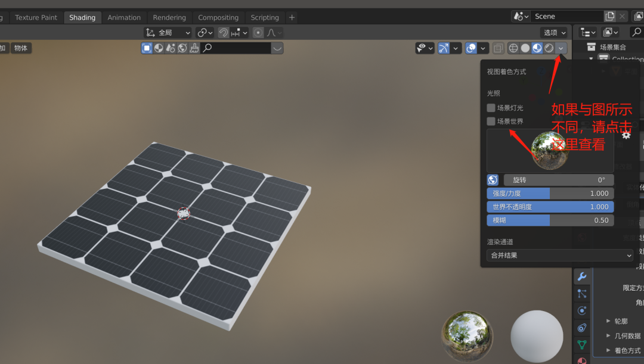Viewport: 644px width, 364px height.
Task: Toggle world space lighting globe icon
Action: [493, 180]
